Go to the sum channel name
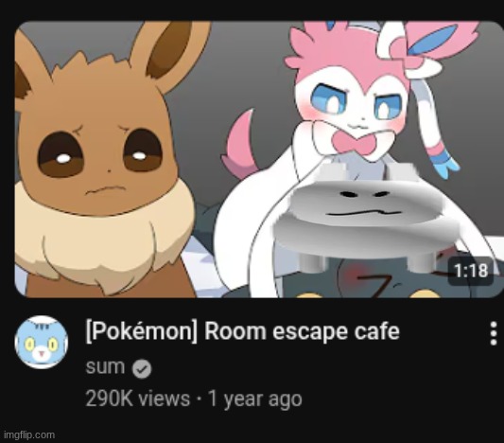The image size is (504, 443). pyautogui.click(x=105, y=367)
